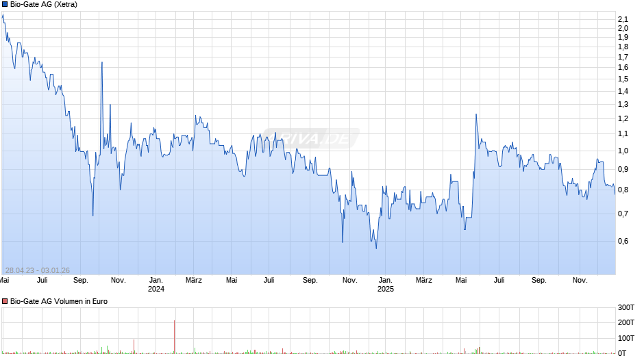
Task: Click the May 2025 price spike peak
Action: pyautogui.click(x=476, y=114)
